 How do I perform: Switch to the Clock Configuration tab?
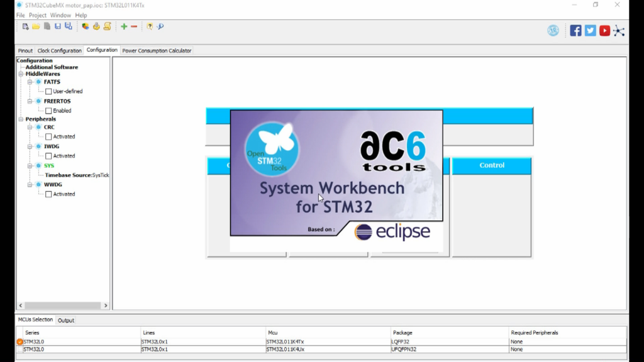59,50
